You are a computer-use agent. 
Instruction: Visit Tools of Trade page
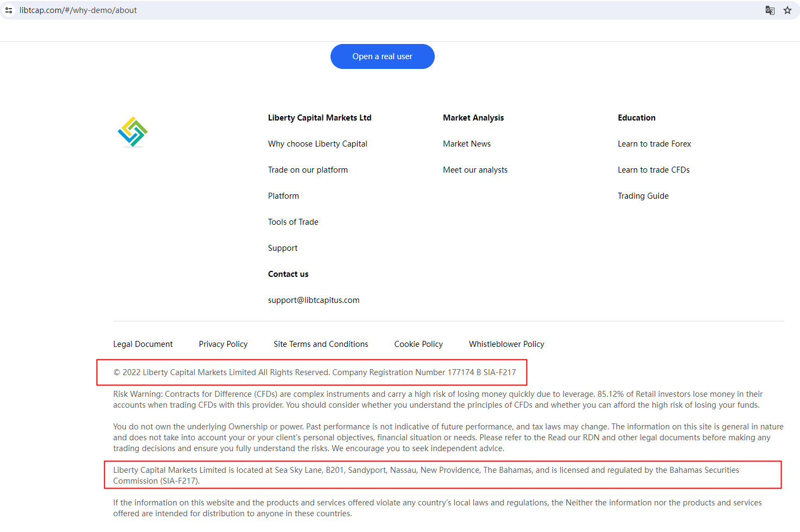(x=293, y=222)
